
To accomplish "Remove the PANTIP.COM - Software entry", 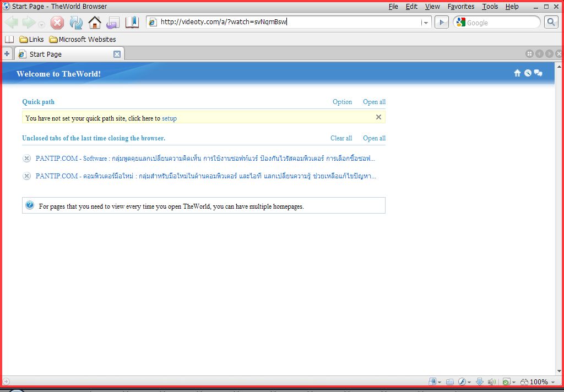I will (26, 158).
